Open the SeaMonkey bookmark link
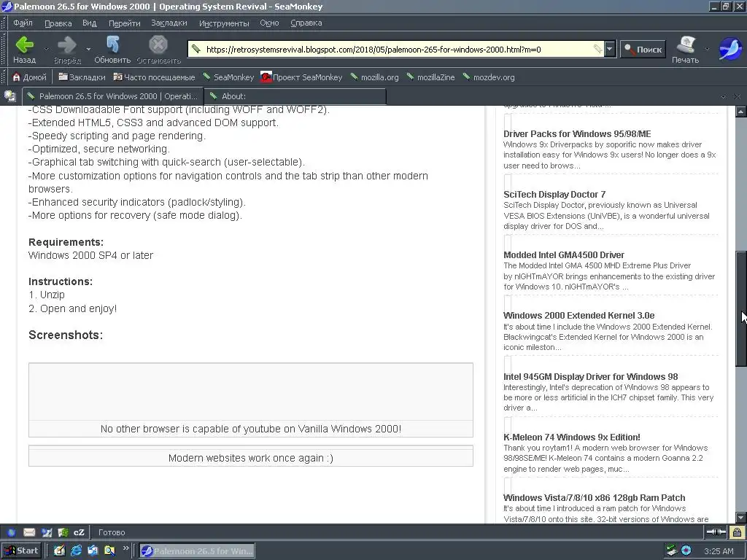Image resolution: width=747 pixels, height=560 pixels. [228, 77]
